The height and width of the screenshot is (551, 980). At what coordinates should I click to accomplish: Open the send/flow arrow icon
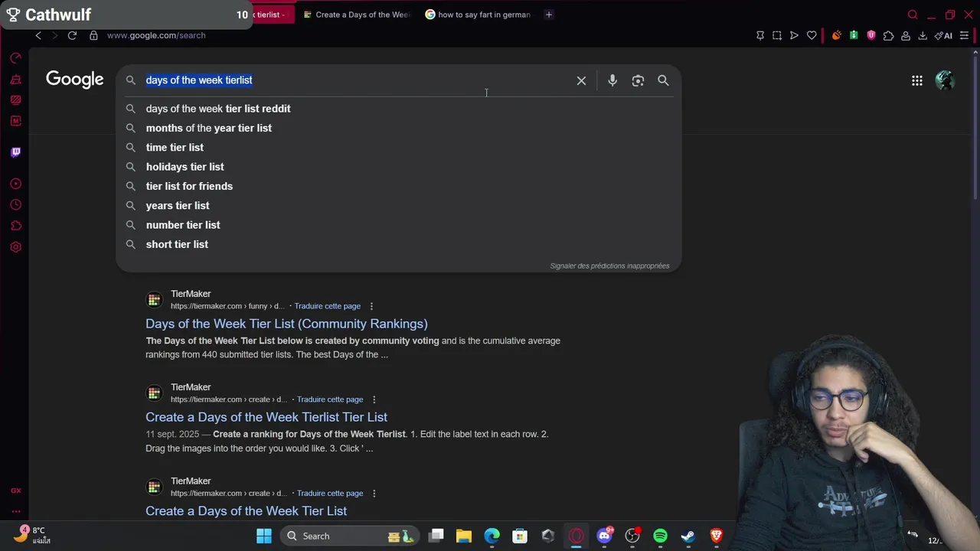(x=794, y=35)
